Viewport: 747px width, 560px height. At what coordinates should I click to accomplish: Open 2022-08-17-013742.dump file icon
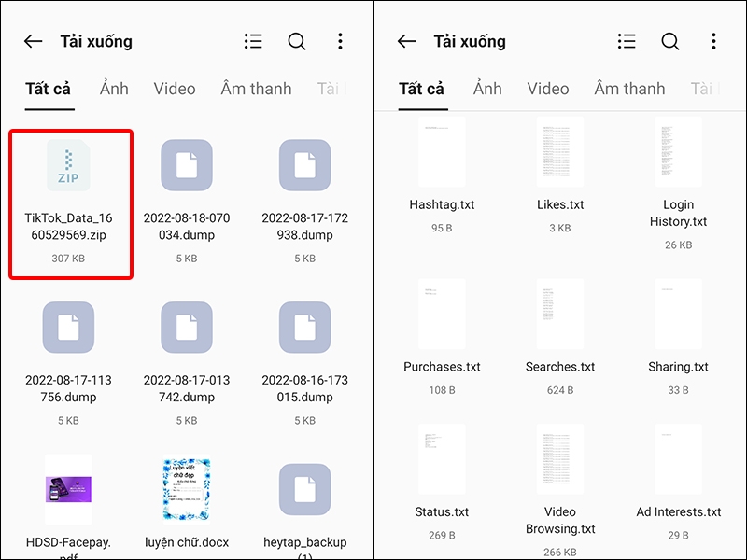(x=187, y=328)
